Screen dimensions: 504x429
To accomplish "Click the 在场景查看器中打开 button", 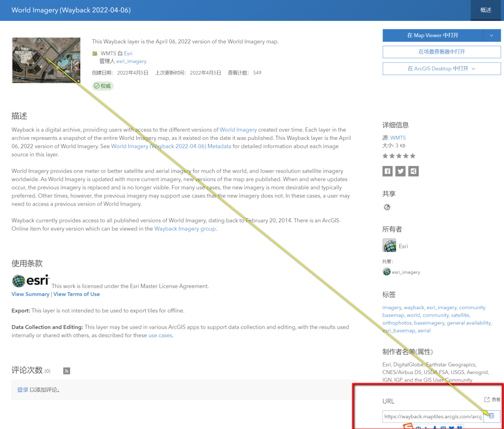I will point(441,52).
